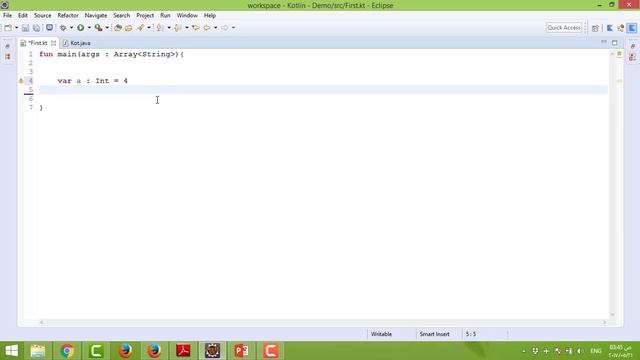
Task: Run the program with the green Run button
Action: 81,28
